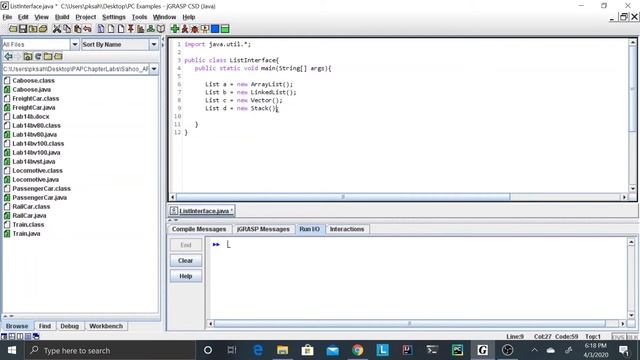Open the View menu
This screenshot has height=360, width=640.
41,17
